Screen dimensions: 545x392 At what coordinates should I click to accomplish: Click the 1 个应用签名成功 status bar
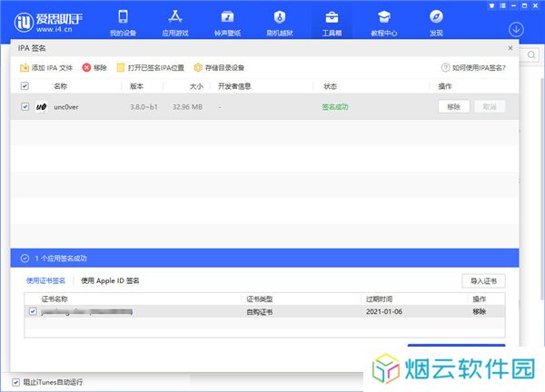pos(264,258)
